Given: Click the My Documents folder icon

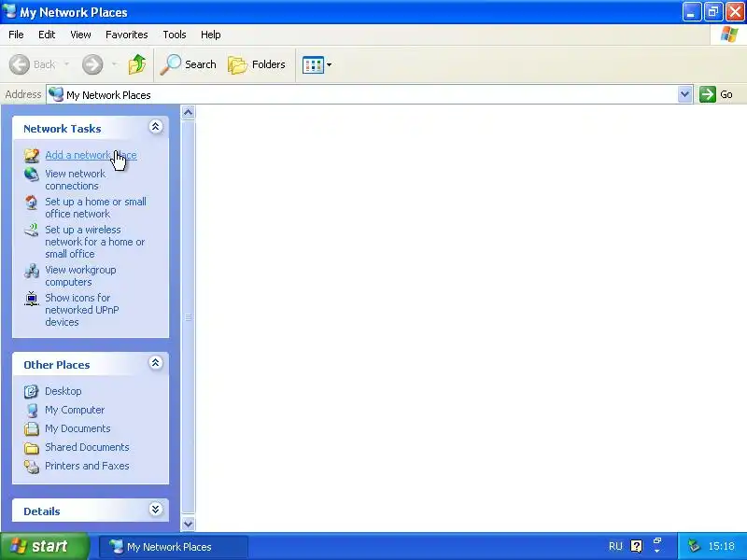Looking at the screenshot, I should click(x=32, y=428).
